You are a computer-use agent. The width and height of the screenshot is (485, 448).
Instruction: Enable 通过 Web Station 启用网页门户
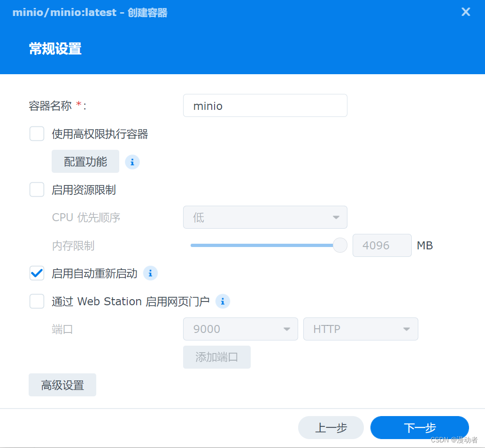click(x=37, y=301)
